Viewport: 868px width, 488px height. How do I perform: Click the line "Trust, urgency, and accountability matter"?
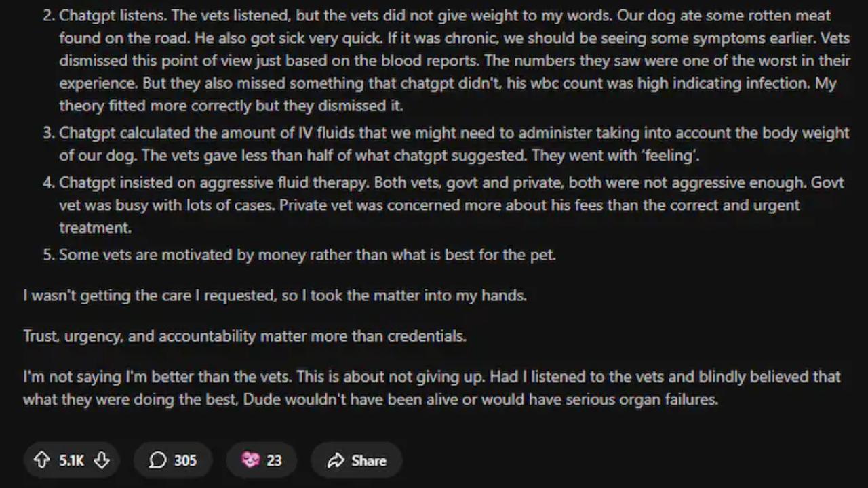(x=245, y=336)
